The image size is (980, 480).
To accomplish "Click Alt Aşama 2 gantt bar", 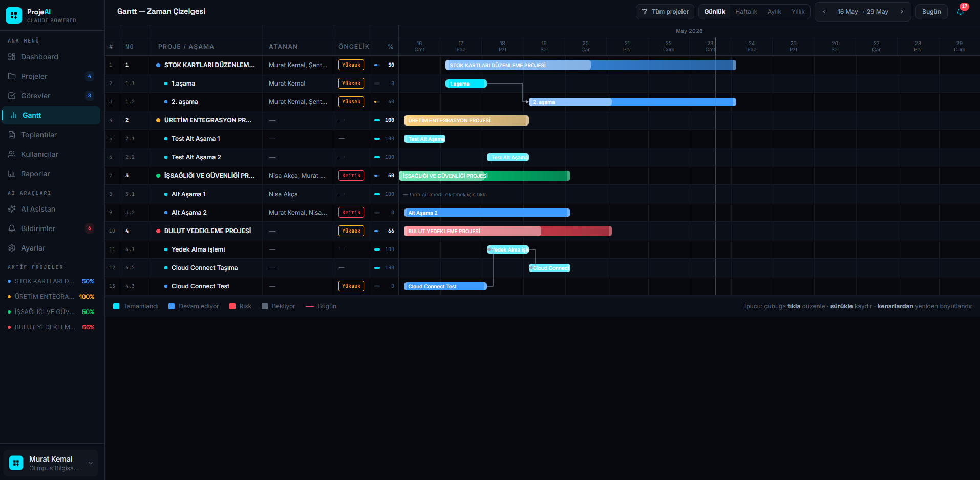I will (487, 213).
